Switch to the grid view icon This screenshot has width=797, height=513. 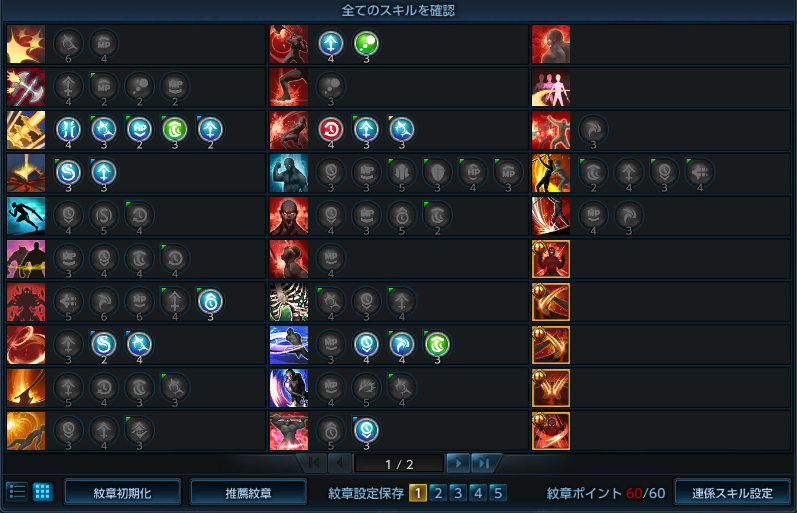43,492
